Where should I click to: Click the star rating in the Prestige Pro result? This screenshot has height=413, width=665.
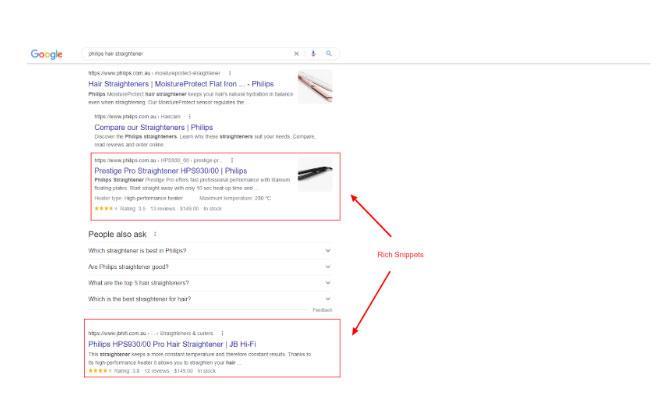[x=106, y=209]
